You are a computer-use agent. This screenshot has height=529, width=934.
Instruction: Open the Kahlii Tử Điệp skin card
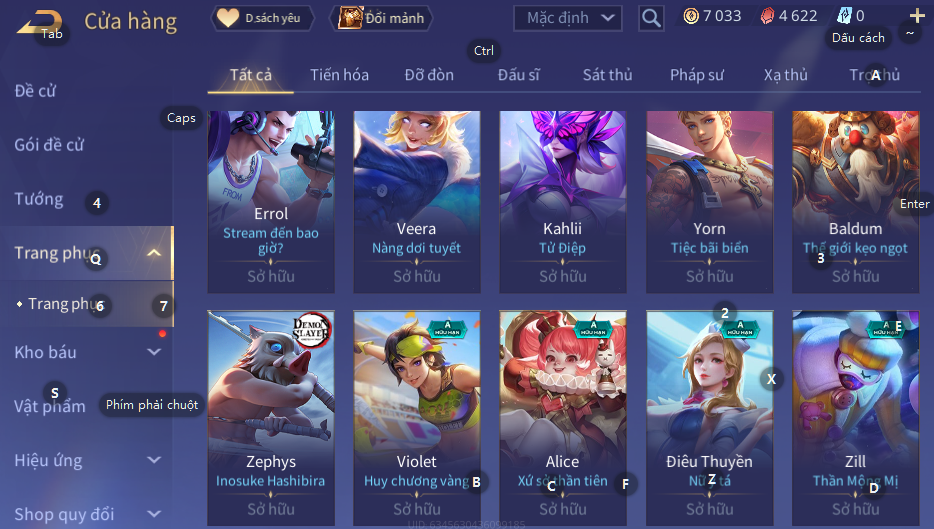[x=562, y=202]
